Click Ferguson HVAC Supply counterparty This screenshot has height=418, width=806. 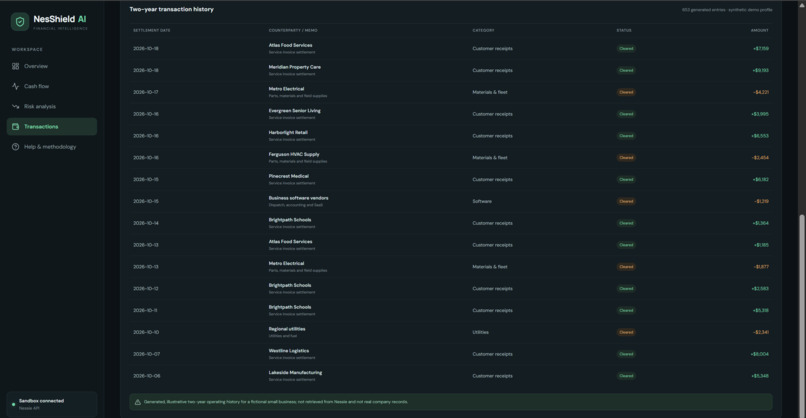click(x=294, y=154)
